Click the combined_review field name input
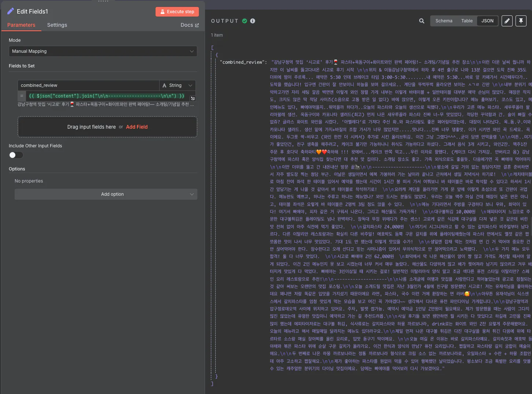This screenshot has height=394, width=532. (x=88, y=85)
